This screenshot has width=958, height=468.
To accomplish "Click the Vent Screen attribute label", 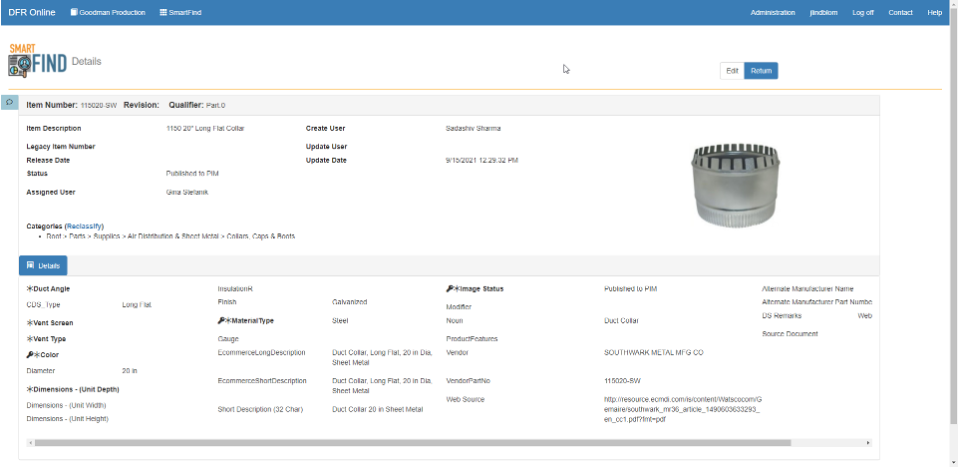I will click(x=50, y=323).
